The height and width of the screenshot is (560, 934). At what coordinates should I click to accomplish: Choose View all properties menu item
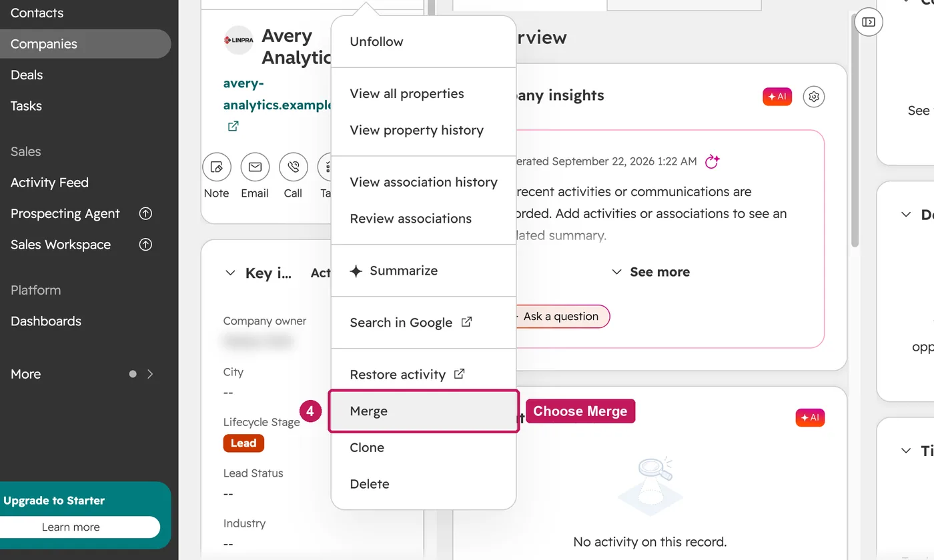(x=424, y=94)
